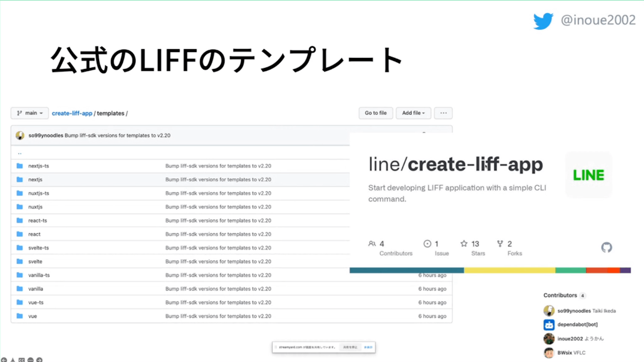Open the latest commit message in the header

tap(118, 136)
